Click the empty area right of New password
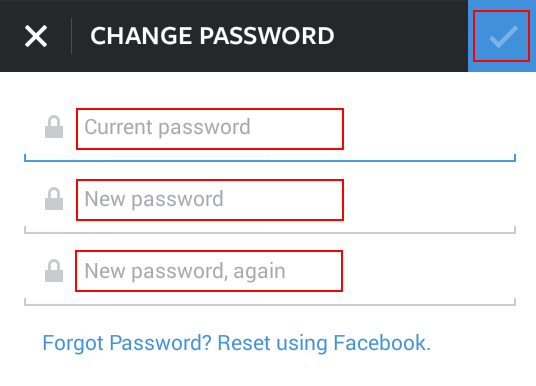The image size is (536, 386). click(429, 200)
